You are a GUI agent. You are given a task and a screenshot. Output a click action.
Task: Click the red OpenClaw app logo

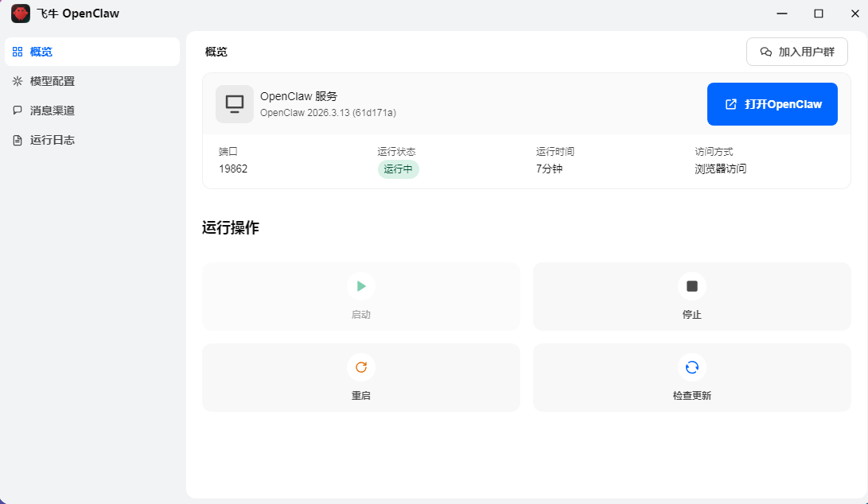[x=21, y=14]
